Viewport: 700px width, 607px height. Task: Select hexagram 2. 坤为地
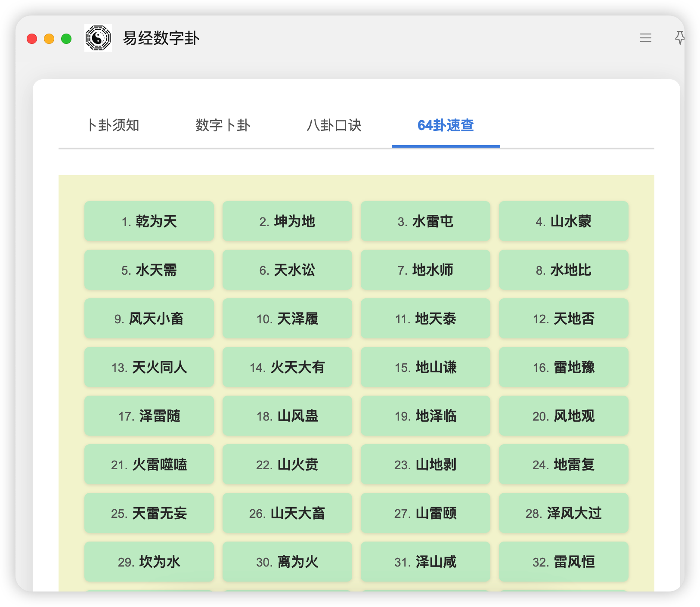tap(287, 221)
